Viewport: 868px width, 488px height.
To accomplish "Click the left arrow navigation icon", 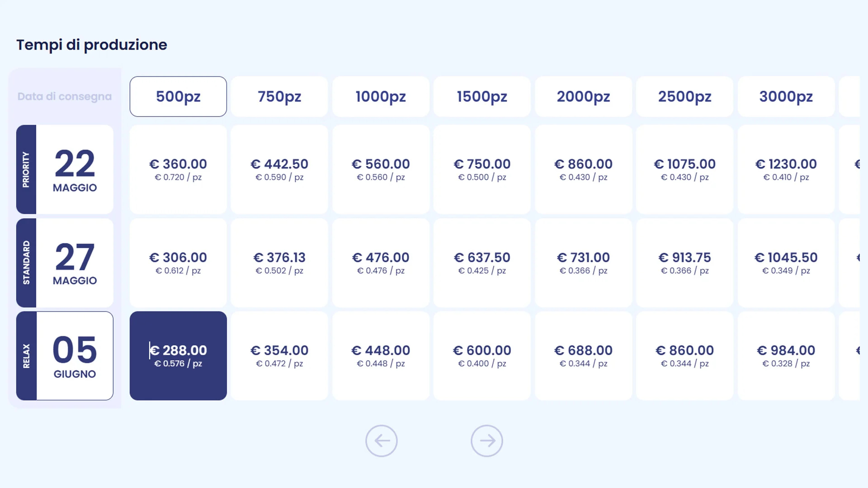I will point(381,441).
